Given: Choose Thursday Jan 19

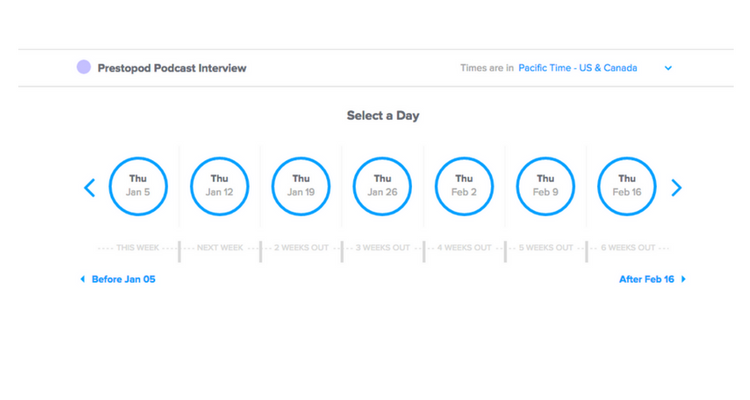Looking at the screenshot, I should [x=301, y=187].
